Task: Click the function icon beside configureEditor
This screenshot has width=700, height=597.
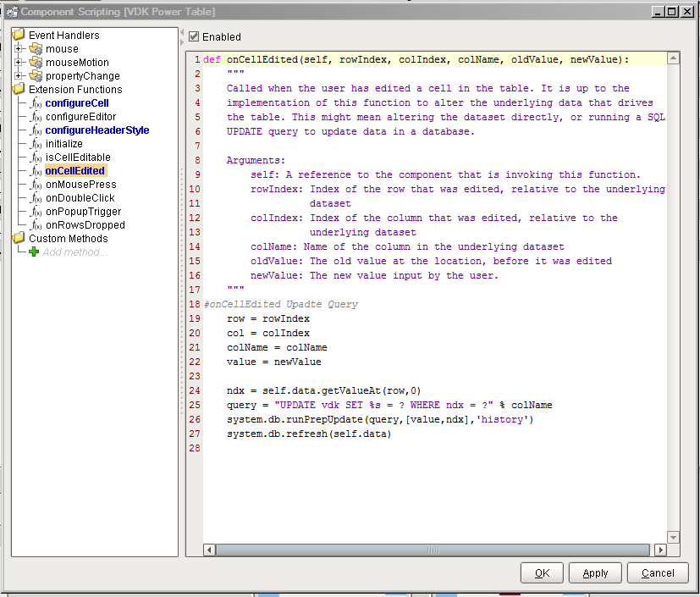Action: click(36, 117)
